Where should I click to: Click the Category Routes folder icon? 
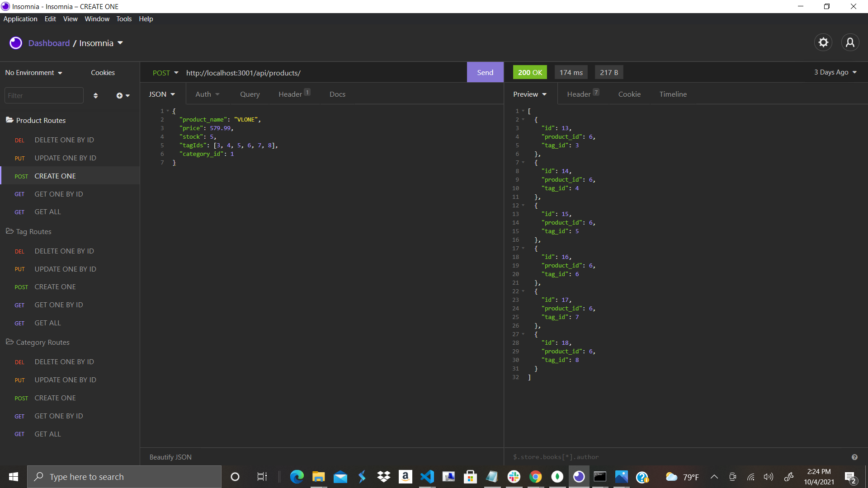(x=9, y=342)
